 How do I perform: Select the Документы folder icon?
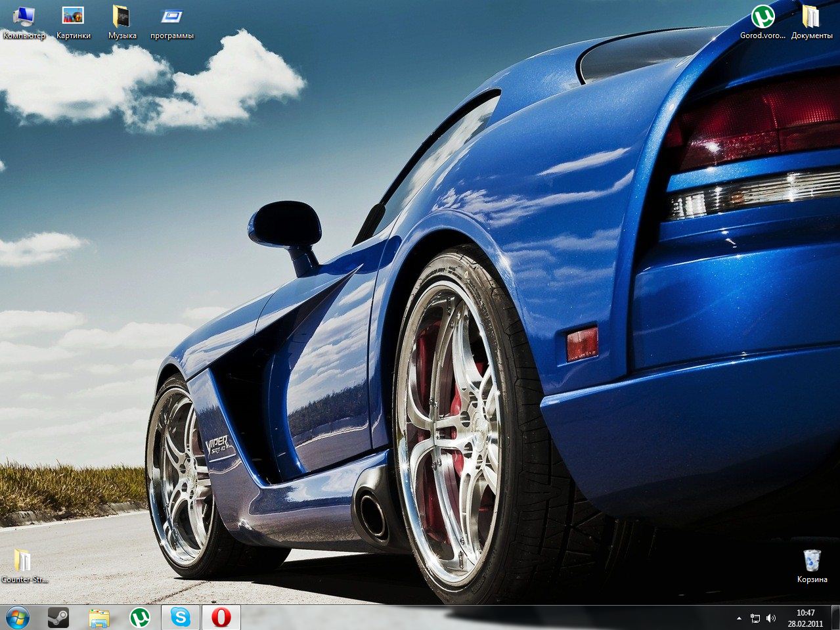pos(811,16)
